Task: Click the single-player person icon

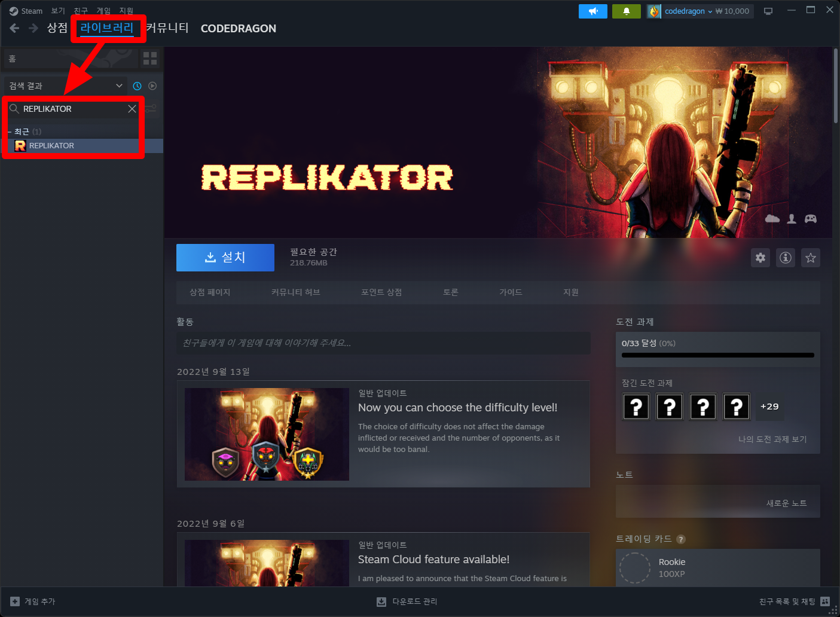Action: [792, 219]
